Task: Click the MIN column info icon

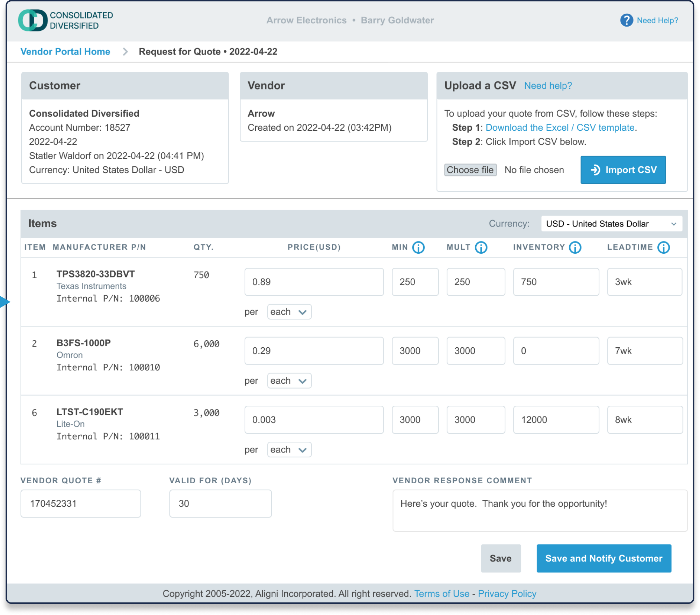Action: pos(418,247)
